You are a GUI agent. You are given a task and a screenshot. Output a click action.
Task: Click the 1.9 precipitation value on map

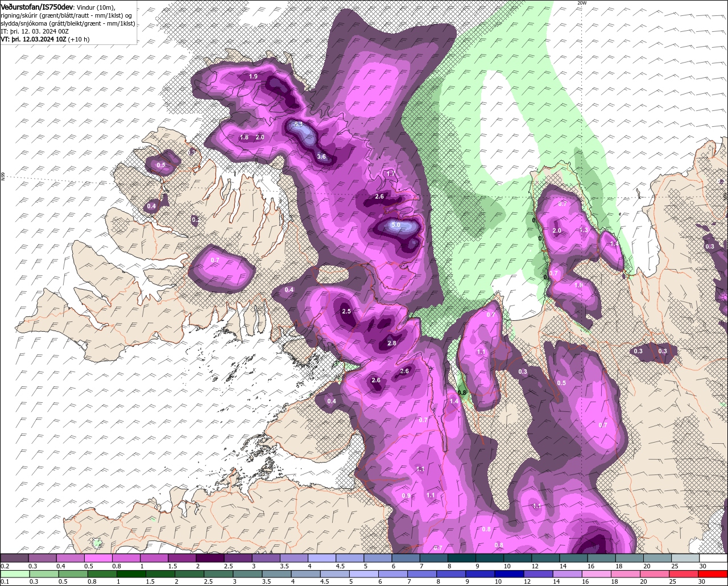coord(253,76)
